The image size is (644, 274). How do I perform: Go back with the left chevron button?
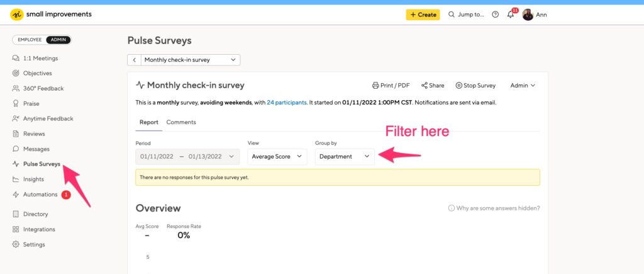point(135,60)
